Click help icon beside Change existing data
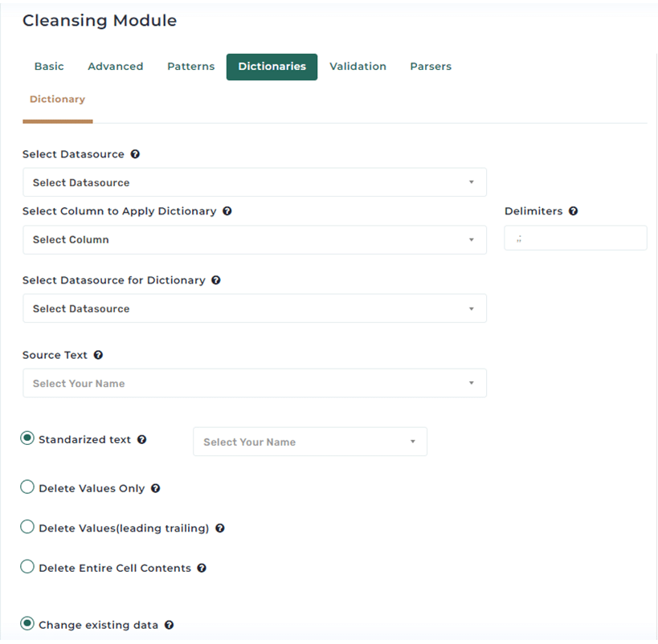Screen dimensions: 658x644 pos(169,625)
